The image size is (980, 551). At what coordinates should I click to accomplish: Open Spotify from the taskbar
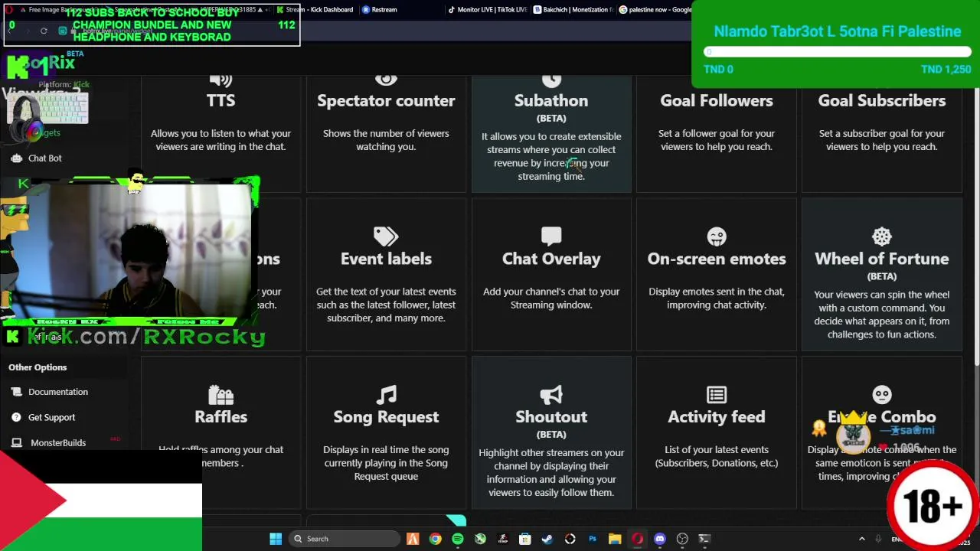coord(458,539)
